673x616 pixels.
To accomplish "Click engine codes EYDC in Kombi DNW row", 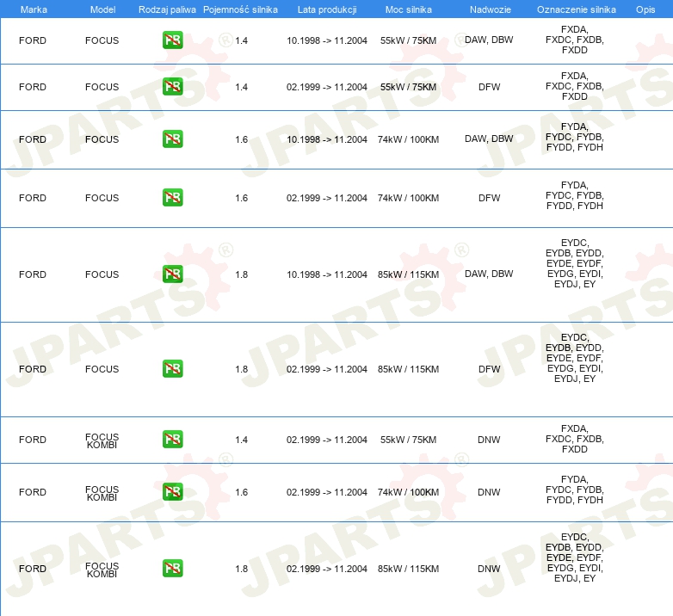I will [x=575, y=557].
